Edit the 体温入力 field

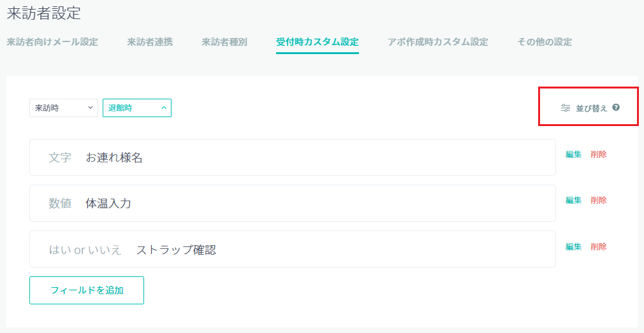pyautogui.click(x=573, y=200)
